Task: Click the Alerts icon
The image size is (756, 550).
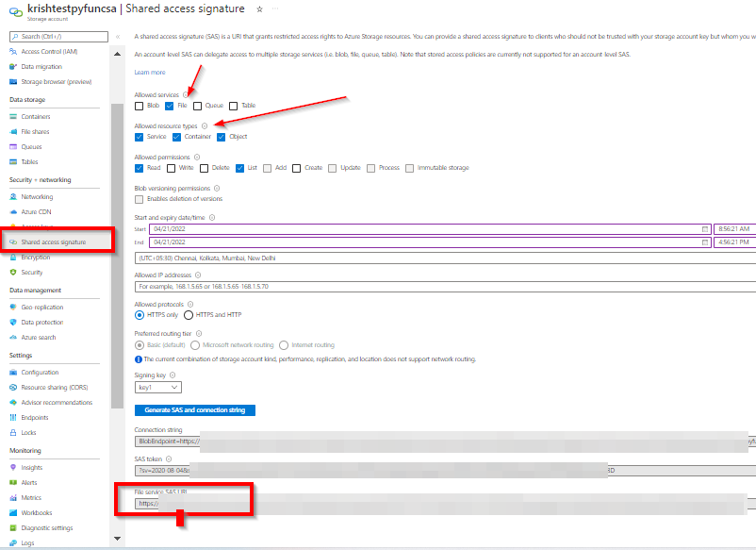Action: (x=13, y=482)
